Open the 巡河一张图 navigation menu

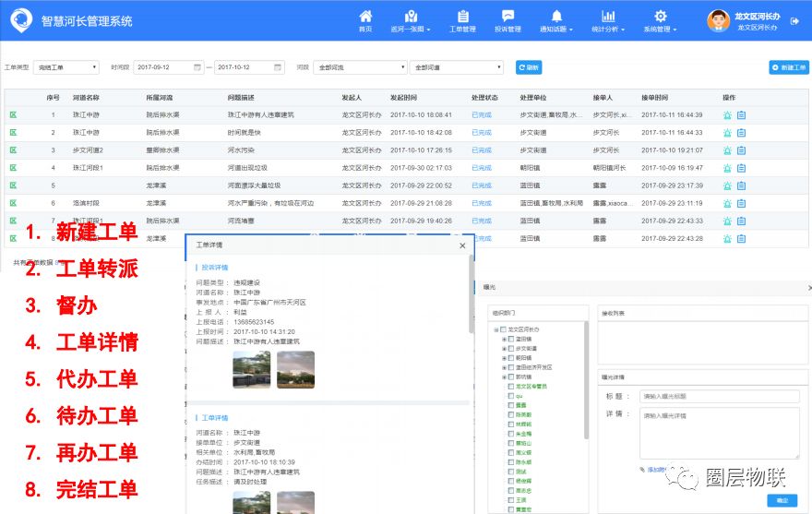coord(411,20)
